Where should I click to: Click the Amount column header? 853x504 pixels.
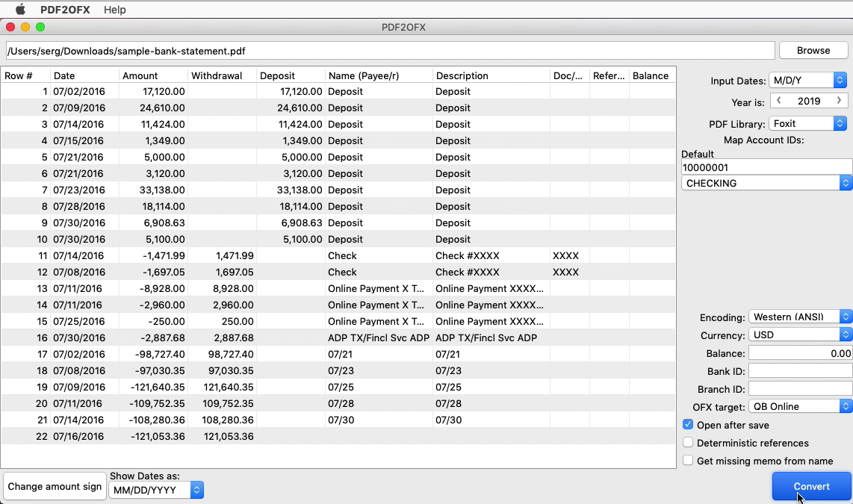pos(153,75)
